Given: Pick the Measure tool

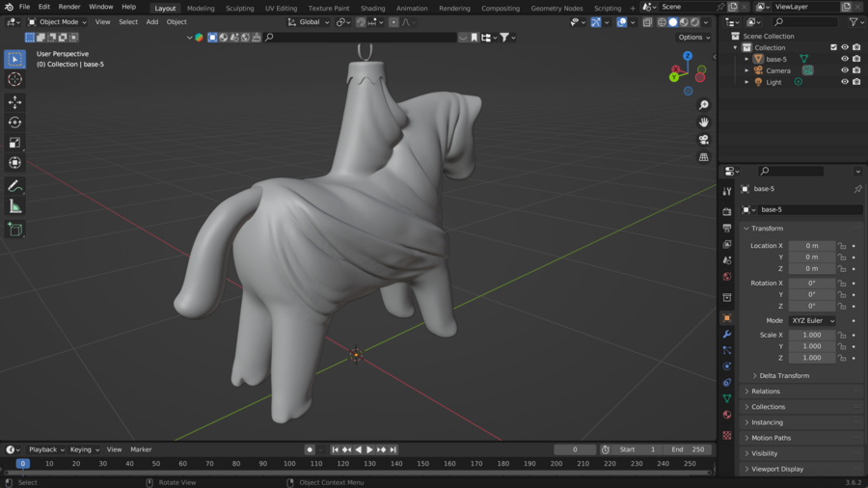Looking at the screenshot, I should [x=14, y=206].
